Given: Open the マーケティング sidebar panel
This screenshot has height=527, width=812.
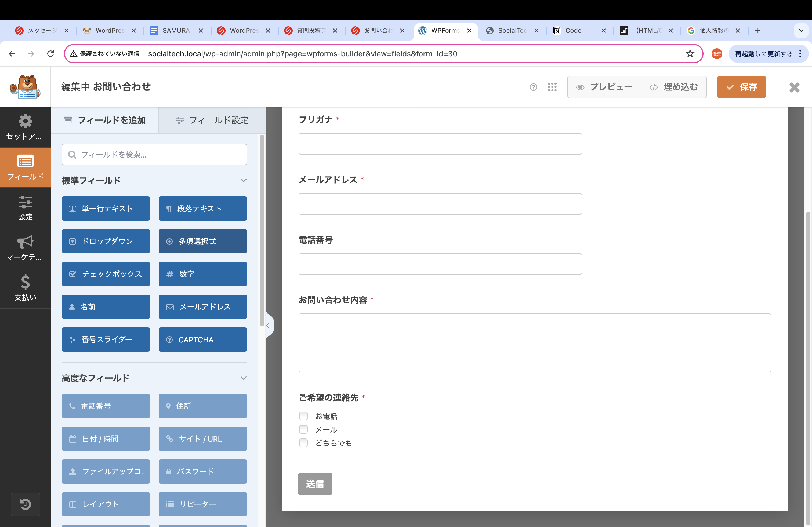Looking at the screenshot, I should tap(25, 248).
